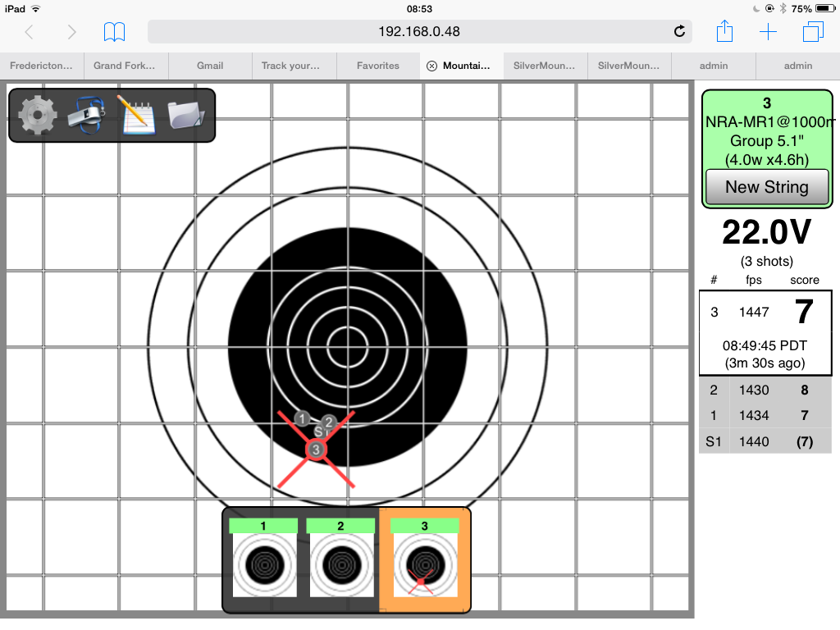
Task: Click the whistle icon in toolbar
Action: coord(86,114)
